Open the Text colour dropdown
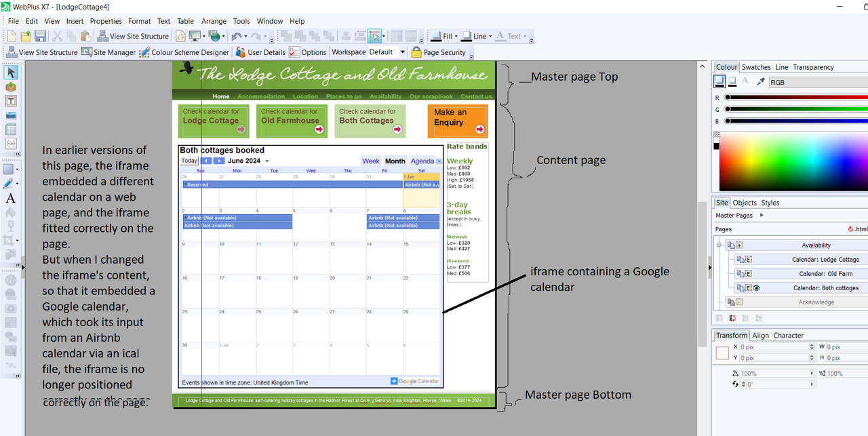 (x=525, y=36)
